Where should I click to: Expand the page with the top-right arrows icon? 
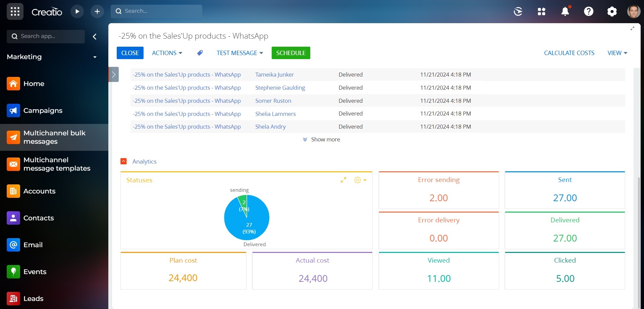[x=632, y=29]
